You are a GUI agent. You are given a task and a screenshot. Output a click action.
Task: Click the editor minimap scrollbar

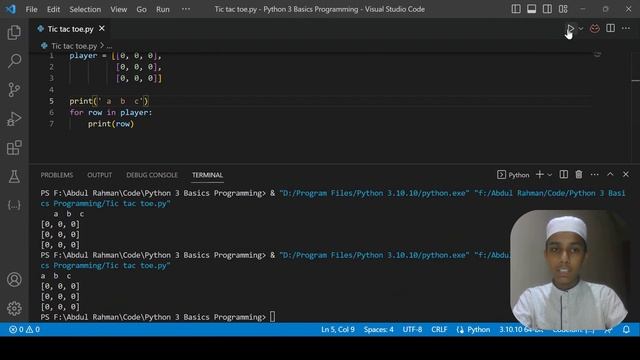[636, 108]
